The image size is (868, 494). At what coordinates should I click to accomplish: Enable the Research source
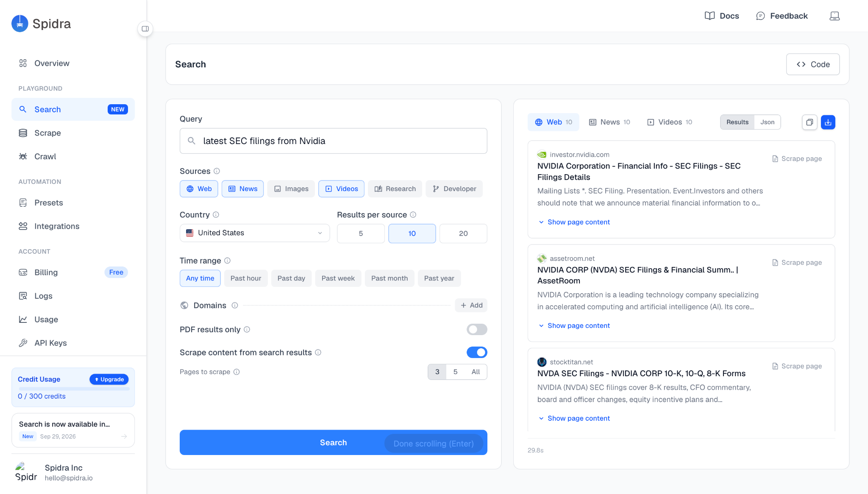(395, 189)
